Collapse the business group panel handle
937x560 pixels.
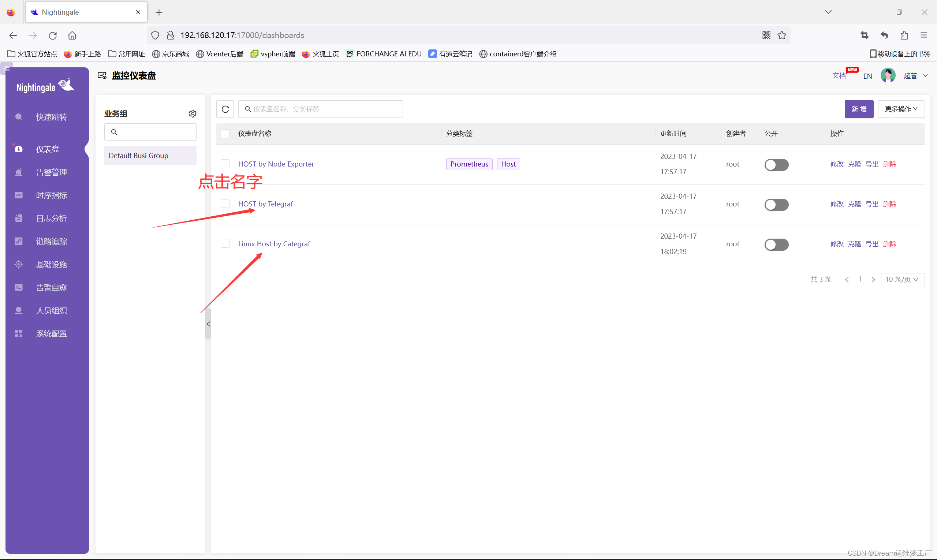[x=208, y=324]
